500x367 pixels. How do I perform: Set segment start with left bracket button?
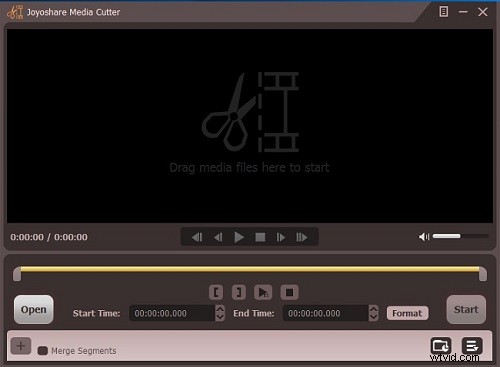(216, 292)
